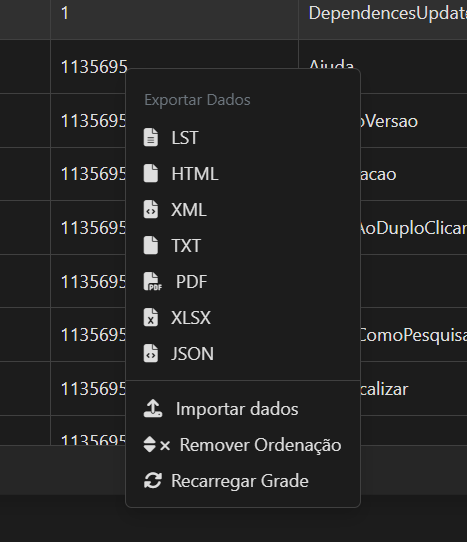Click the XML code file icon
This screenshot has height=542, width=467.
[x=151, y=209]
